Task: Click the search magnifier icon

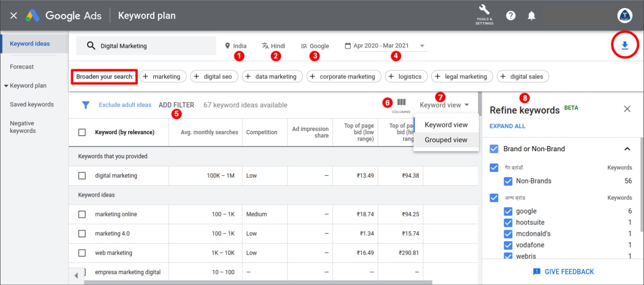Action: click(x=91, y=46)
